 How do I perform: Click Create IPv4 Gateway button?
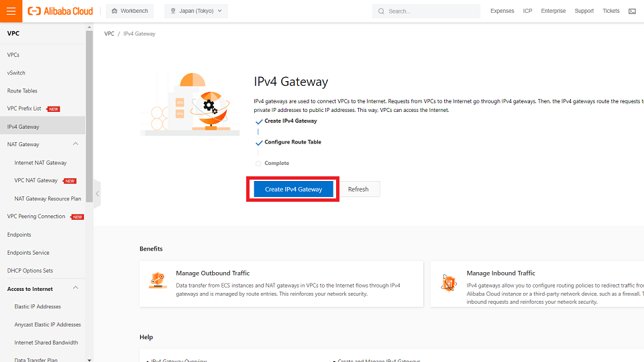pyautogui.click(x=293, y=189)
